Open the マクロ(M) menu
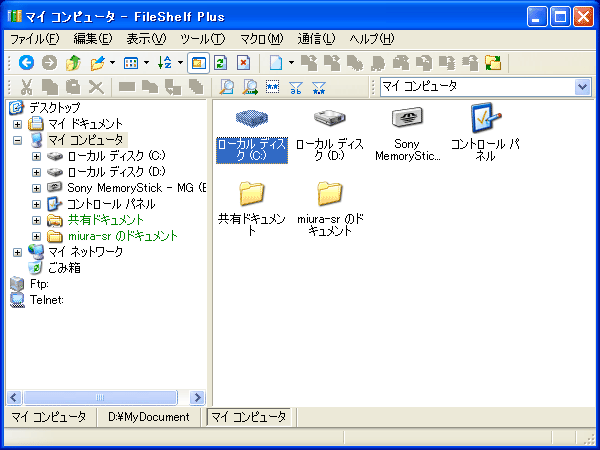The image size is (600, 450). pyautogui.click(x=262, y=39)
